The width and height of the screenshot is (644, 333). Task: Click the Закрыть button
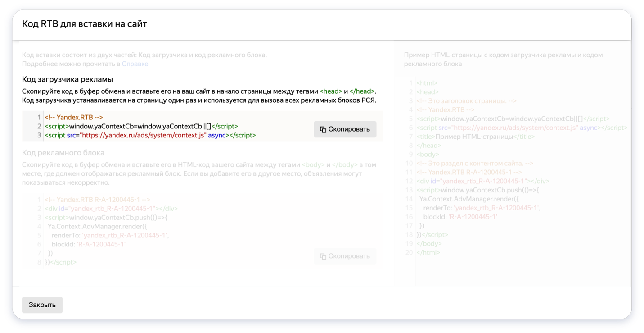pyautogui.click(x=42, y=305)
